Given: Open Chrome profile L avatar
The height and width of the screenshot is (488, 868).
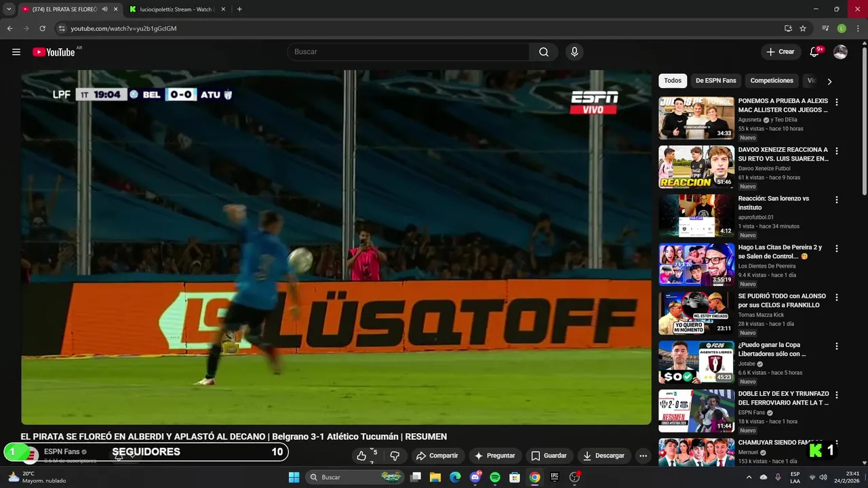Looking at the screenshot, I should (842, 28).
